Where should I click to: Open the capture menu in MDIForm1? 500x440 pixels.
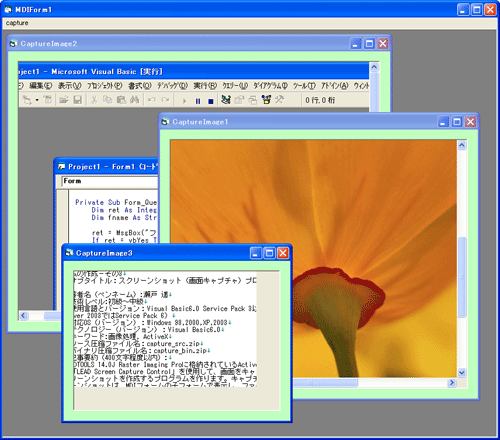[17, 23]
